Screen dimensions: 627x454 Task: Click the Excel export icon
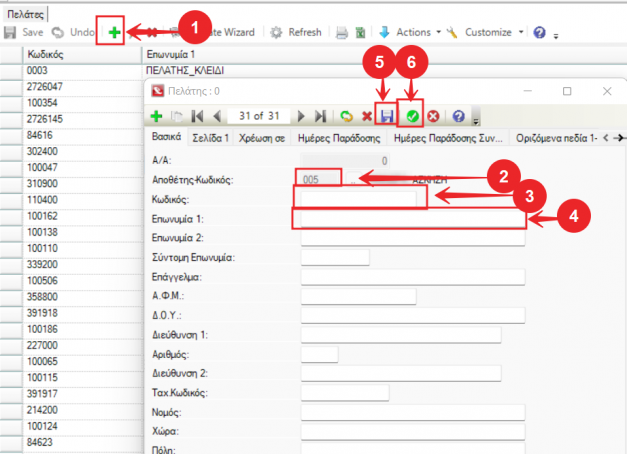click(360, 32)
